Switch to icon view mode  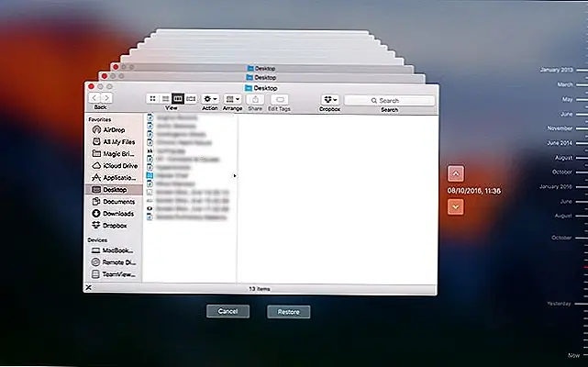click(152, 98)
